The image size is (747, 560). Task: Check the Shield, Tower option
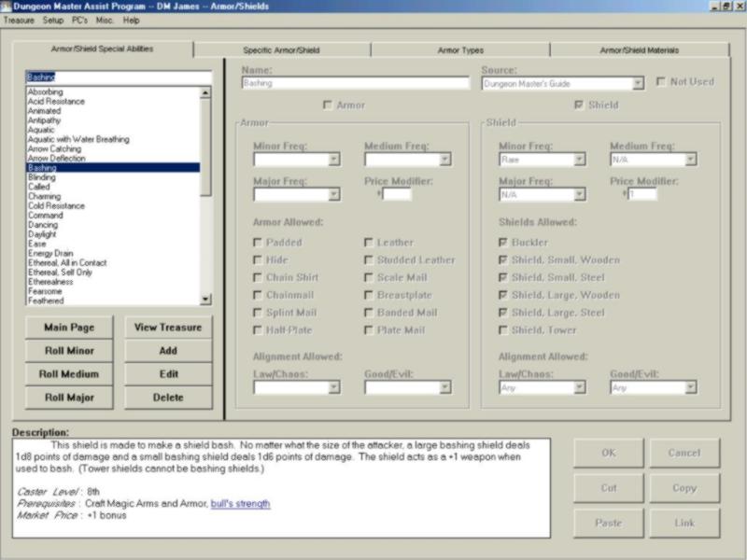(x=504, y=330)
